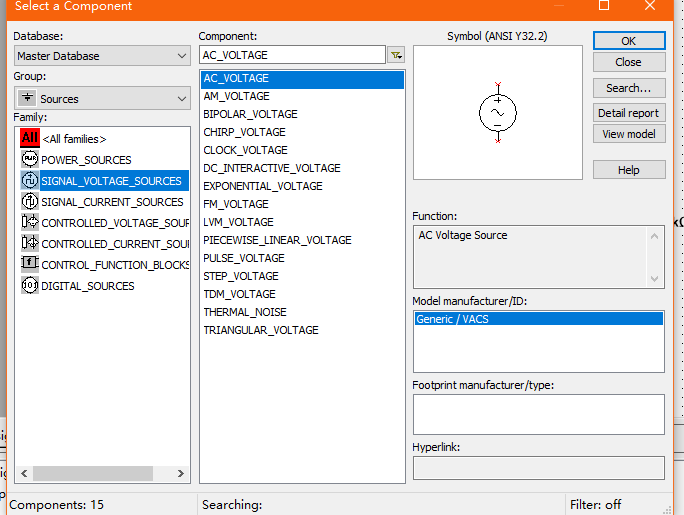Click Function box scroll down arrow
The width and height of the screenshot is (684, 515).
pos(654,278)
